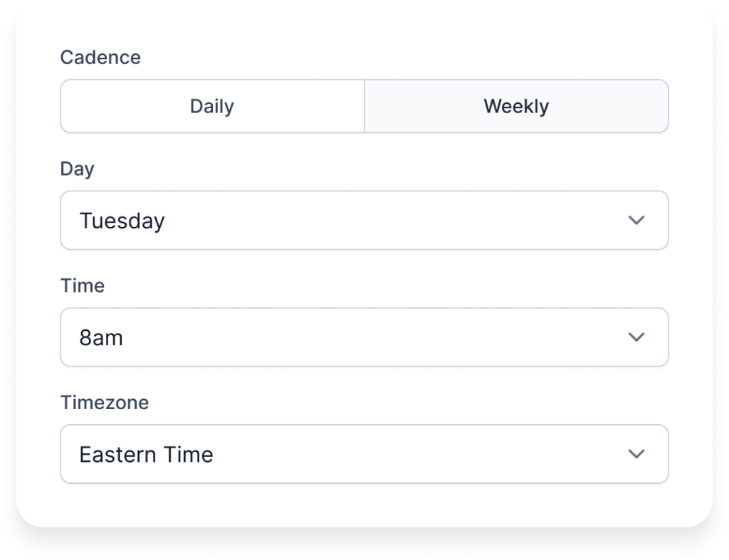The image size is (729, 560).
Task: Click the Timezone field label
Action: coord(104,402)
